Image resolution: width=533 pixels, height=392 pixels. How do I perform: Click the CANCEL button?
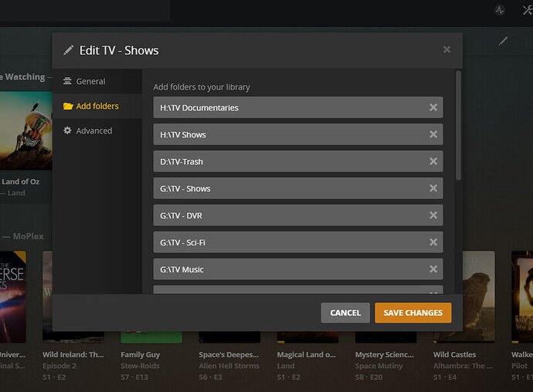tap(345, 313)
